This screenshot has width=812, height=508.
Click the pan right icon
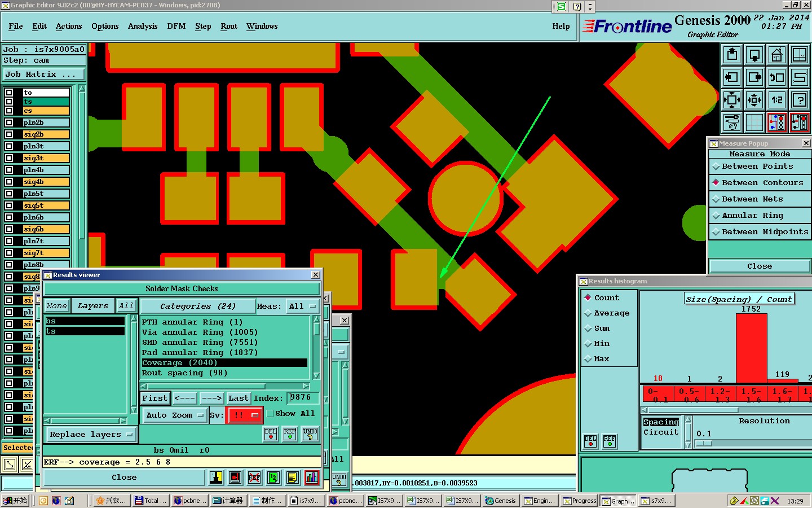[754, 77]
